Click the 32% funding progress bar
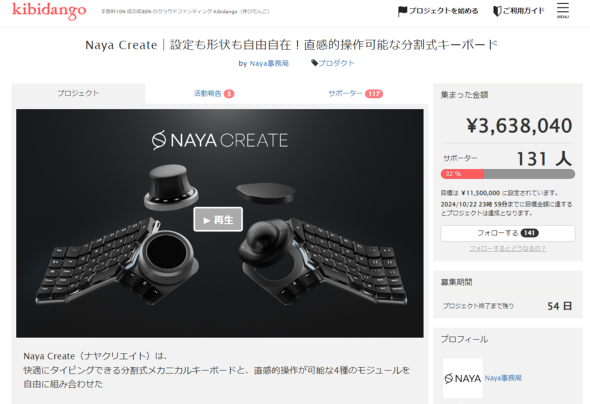This screenshot has height=404, width=590. point(508,174)
